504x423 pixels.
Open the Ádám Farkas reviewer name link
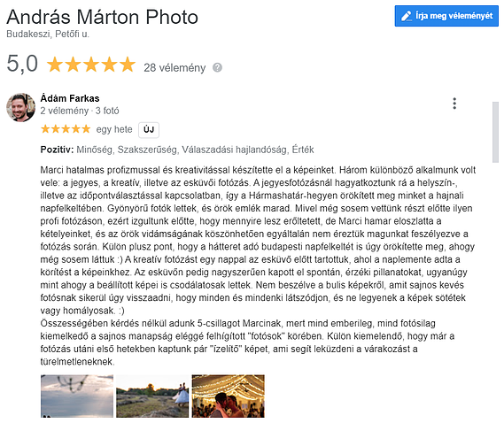click(x=70, y=98)
